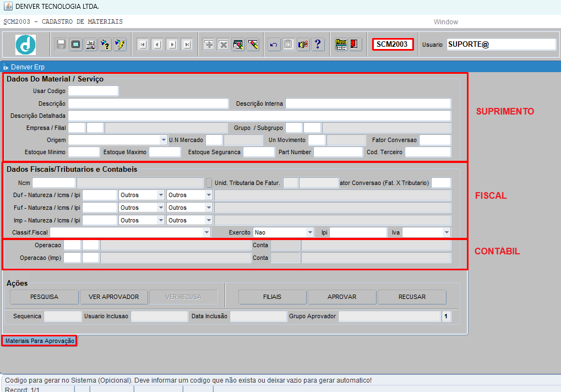Open help with the question mark icon
The height and width of the screenshot is (392, 561).
tap(318, 45)
